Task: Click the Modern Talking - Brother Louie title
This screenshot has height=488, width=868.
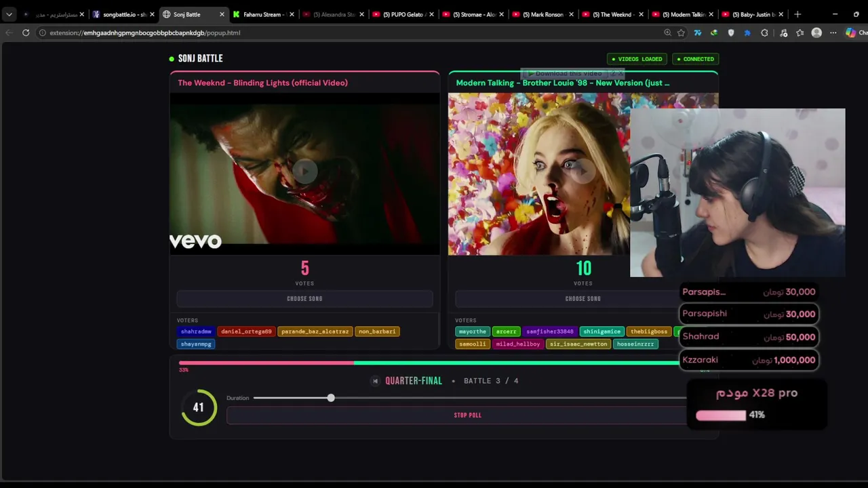Action: 563,83
